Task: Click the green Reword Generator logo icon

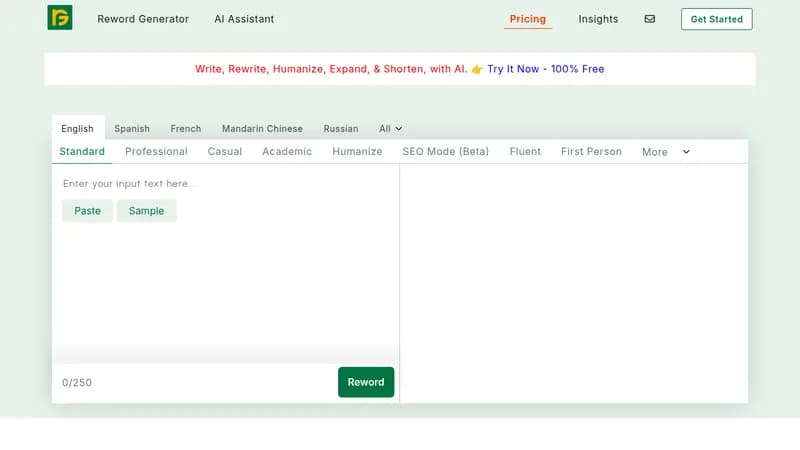Action: 60,18
